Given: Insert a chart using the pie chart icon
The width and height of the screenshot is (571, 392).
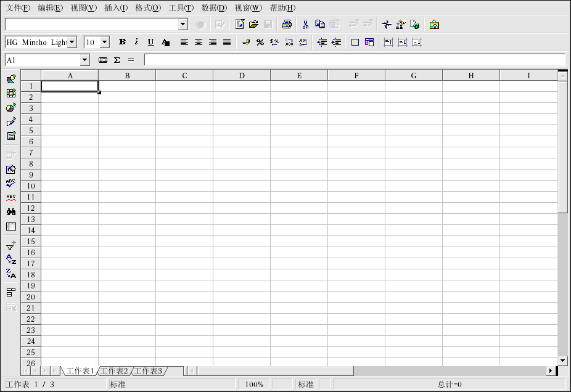Looking at the screenshot, I should [11, 107].
